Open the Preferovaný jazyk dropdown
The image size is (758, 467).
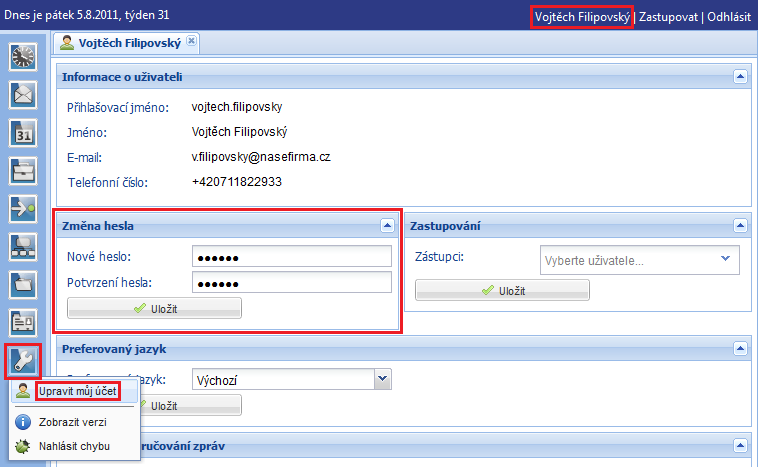click(381, 379)
